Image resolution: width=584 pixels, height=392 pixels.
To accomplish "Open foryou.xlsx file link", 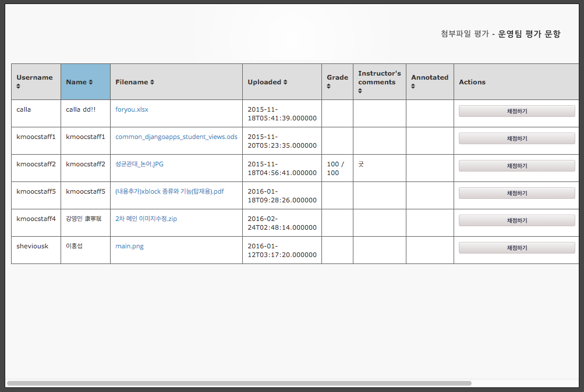I will tap(132, 109).
